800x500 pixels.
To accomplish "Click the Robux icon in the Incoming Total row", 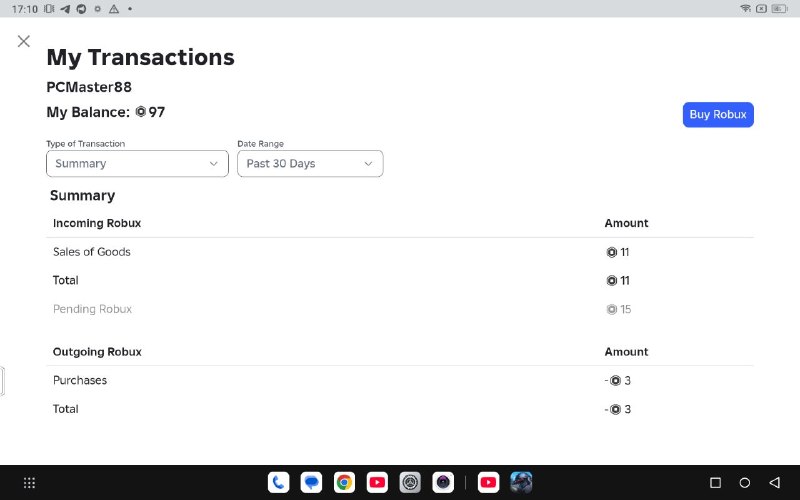I will click(x=612, y=281).
